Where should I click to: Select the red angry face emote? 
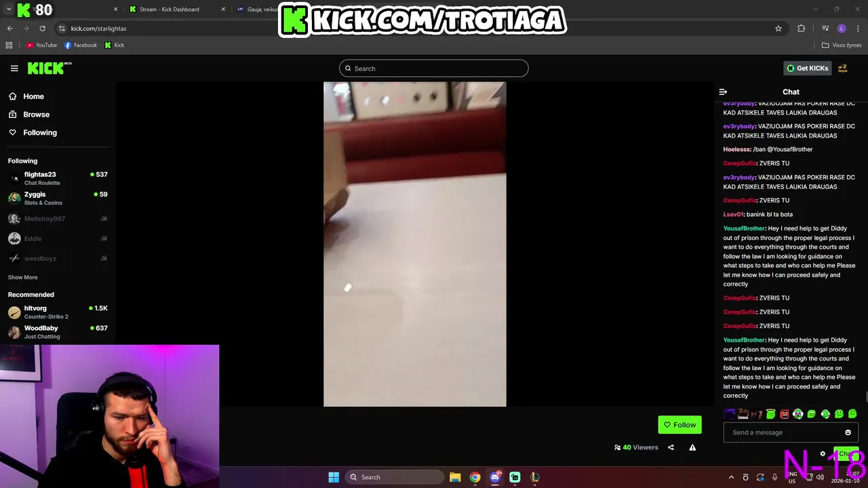click(x=785, y=414)
